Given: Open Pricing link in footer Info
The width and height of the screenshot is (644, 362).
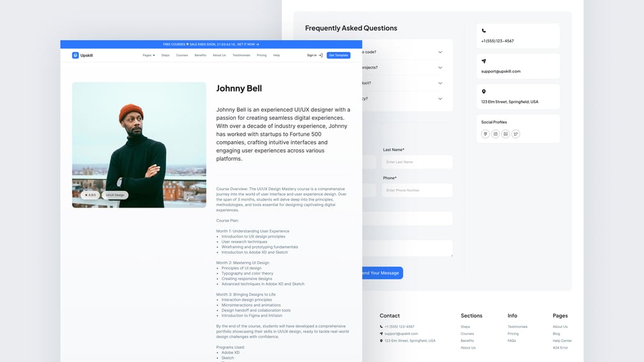Looking at the screenshot, I should [513, 334].
